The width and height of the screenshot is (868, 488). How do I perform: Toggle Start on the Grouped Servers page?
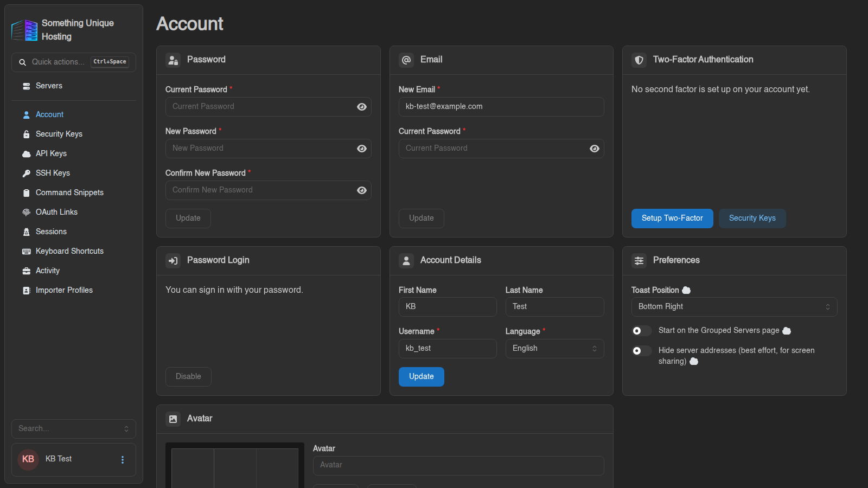[642, 331]
